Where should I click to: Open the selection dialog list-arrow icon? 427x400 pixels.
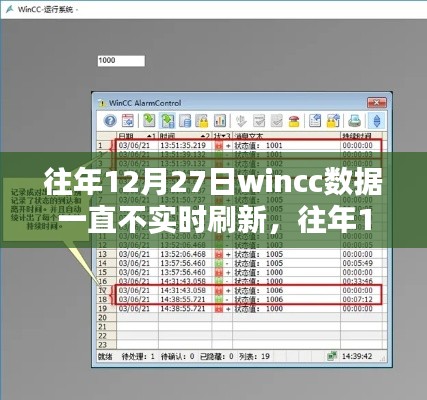[315, 121]
